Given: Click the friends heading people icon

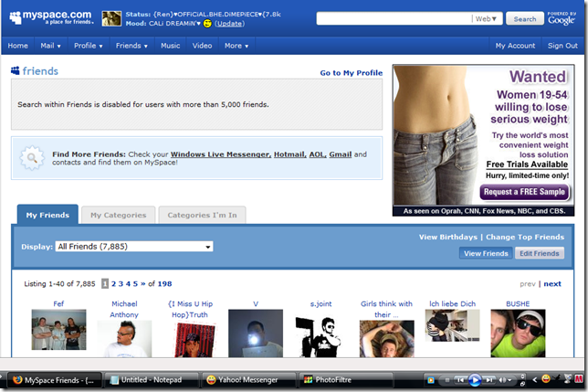Looking at the screenshot, I should point(16,70).
